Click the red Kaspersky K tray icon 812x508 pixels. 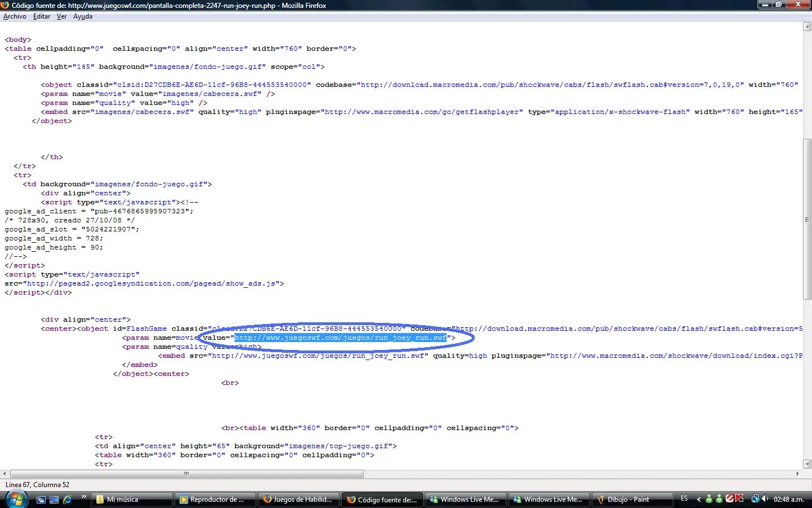point(739,499)
